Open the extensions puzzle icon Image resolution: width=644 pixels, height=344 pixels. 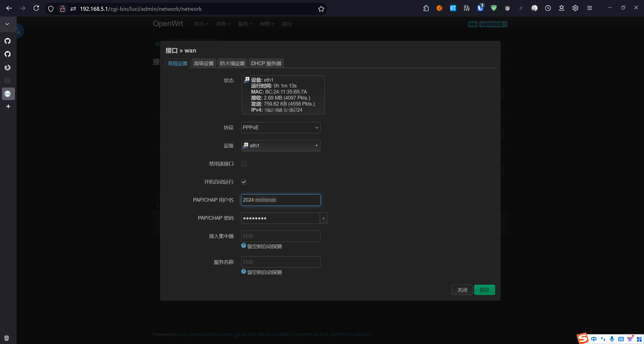coord(426,8)
